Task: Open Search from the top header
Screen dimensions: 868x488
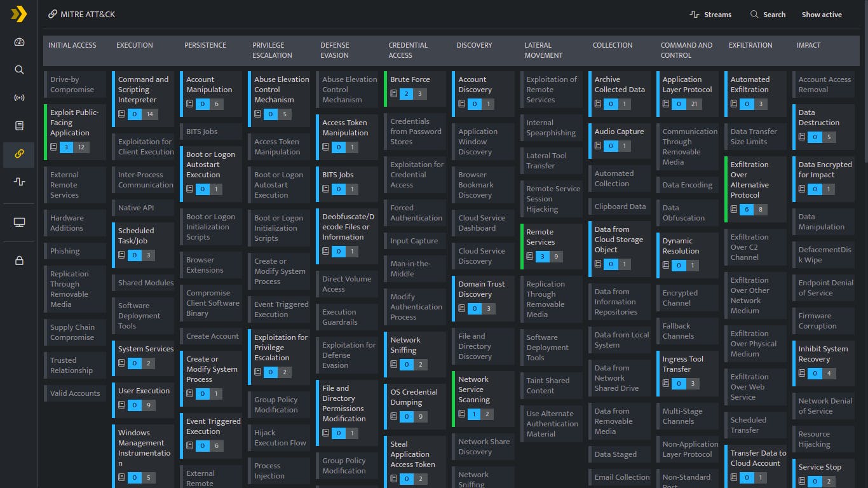Action: 768,15
